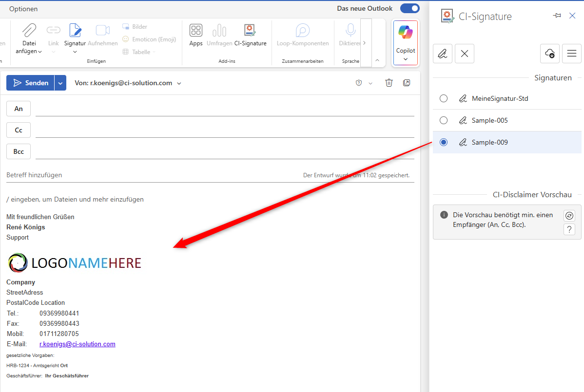This screenshot has height=392, width=584.
Task: Click the Senden button
Action: click(x=31, y=83)
